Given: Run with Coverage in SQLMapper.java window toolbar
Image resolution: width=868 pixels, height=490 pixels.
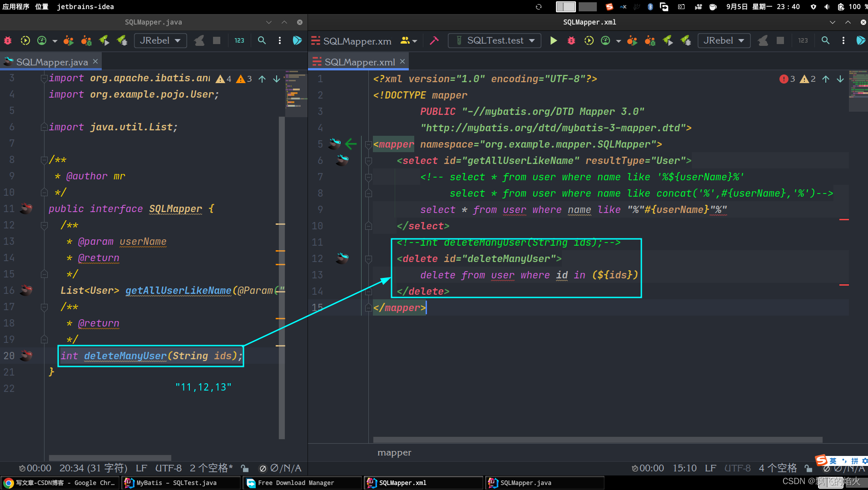Looking at the screenshot, I should click(25, 40).
